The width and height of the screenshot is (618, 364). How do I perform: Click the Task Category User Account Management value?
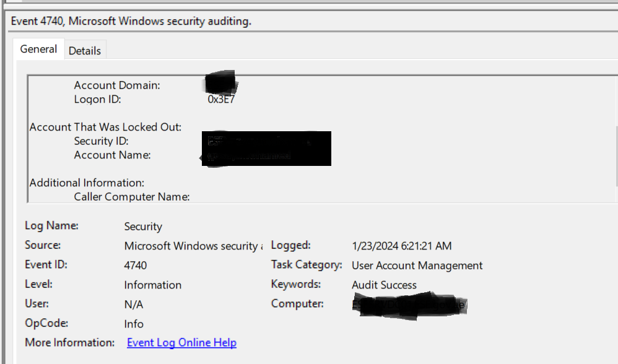[417, 266]
